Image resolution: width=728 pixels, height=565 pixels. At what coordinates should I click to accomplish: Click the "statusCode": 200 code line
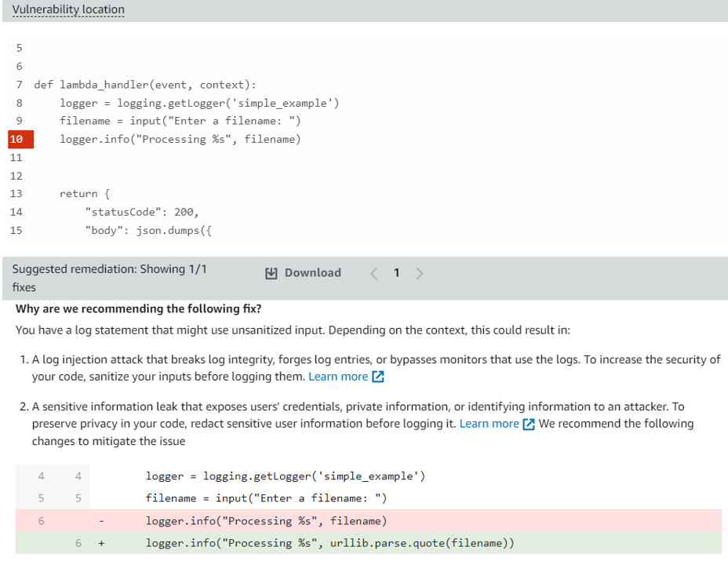tap(142, 212)
